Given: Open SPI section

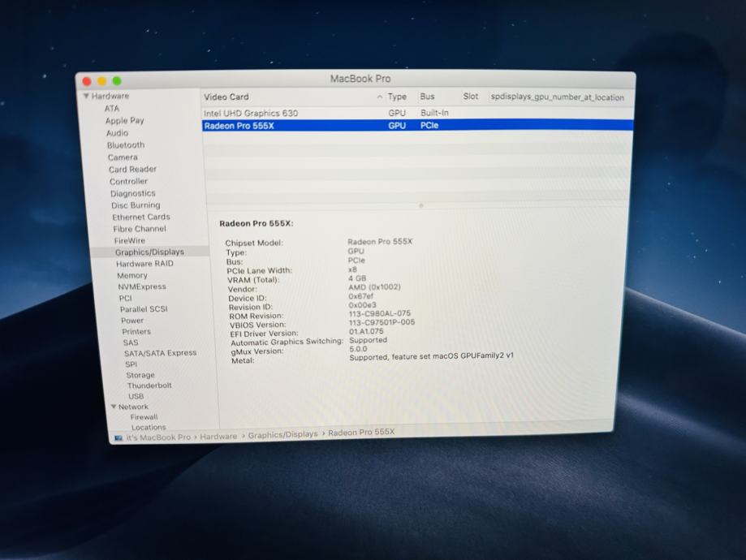Looking at the screenshot, I should pyautogui.click(x=131, y=364).
